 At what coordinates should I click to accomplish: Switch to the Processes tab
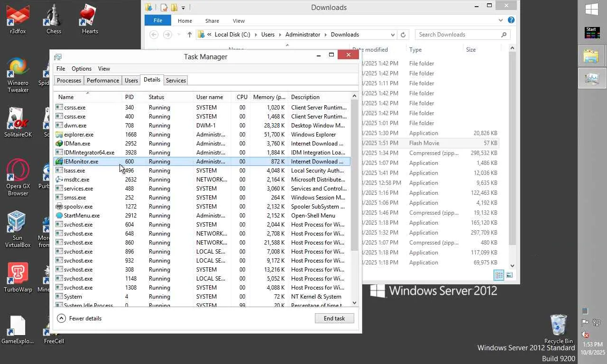pyautogui.click(x=69, y=81)
